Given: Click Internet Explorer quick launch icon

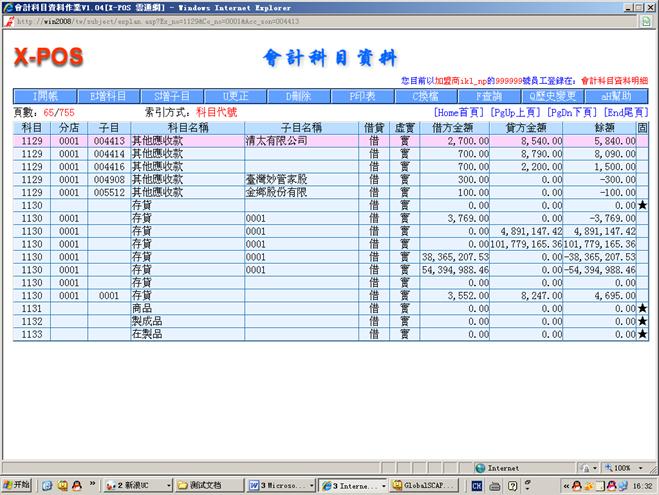Looking at the screenshot, I should point(46,485).
